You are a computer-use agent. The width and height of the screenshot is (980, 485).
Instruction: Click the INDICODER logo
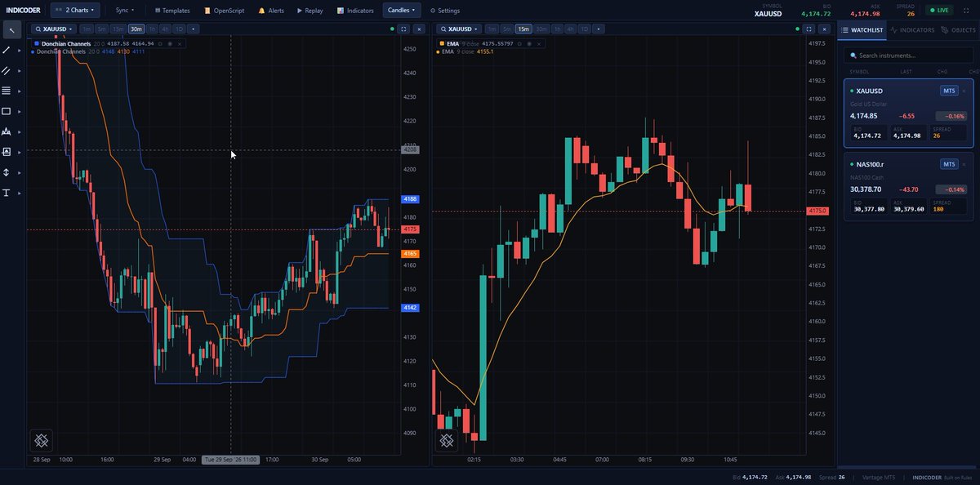24,11
